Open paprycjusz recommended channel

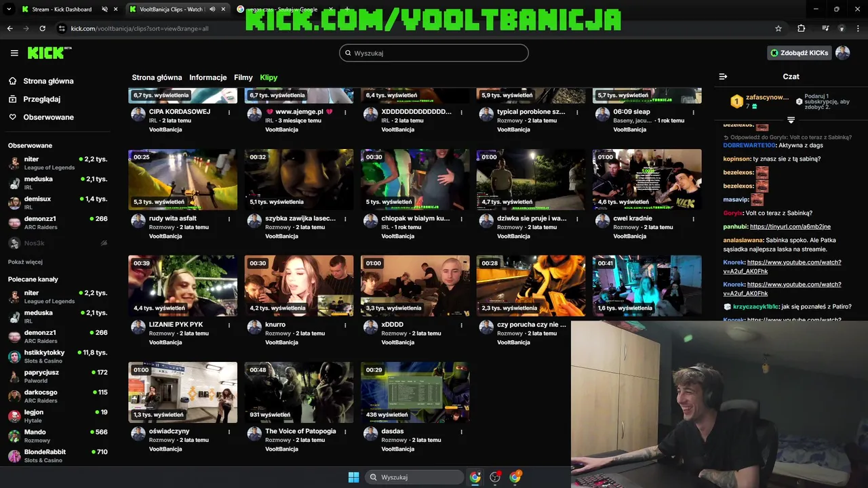[x=58, y=376]
